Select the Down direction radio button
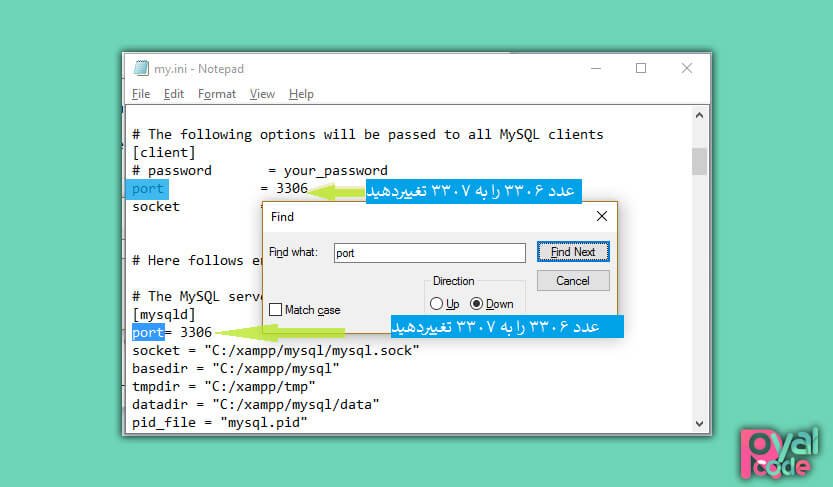833x487 pixels. (x=477, y=304)
